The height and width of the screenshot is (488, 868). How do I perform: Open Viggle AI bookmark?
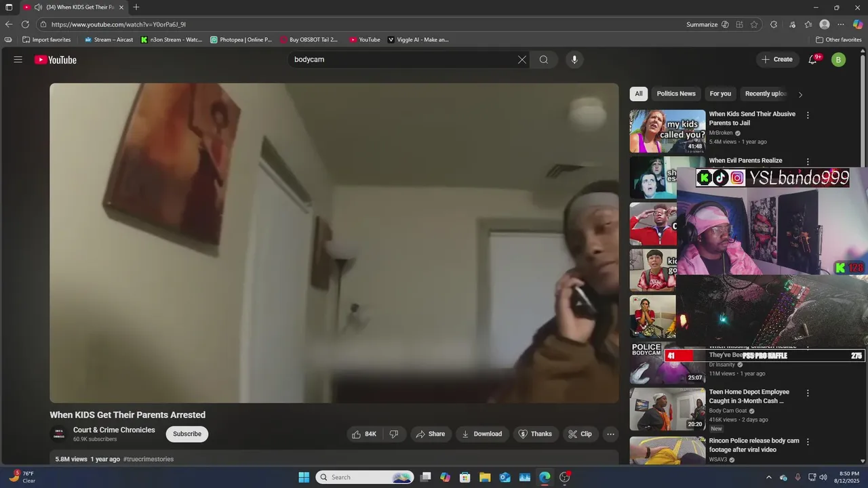pyautogui.click(x=418, y=39)
